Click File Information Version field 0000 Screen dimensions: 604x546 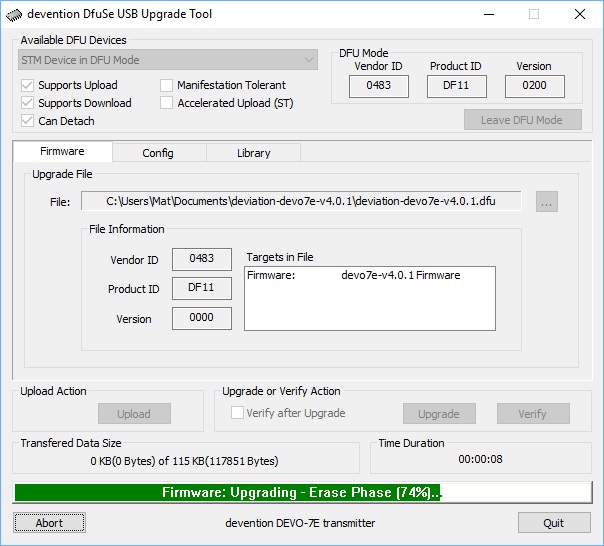point(202,318)
